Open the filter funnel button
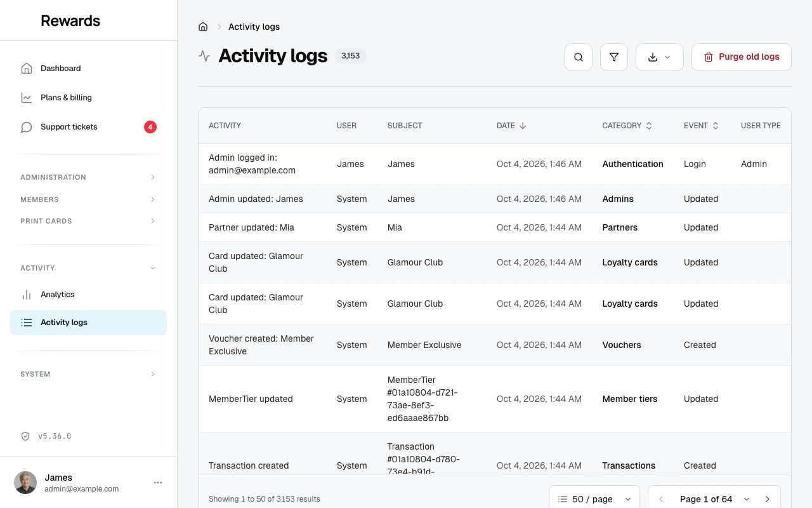This screenshot has width=812, height=508. pyautogui.click(x=614, y=57)
